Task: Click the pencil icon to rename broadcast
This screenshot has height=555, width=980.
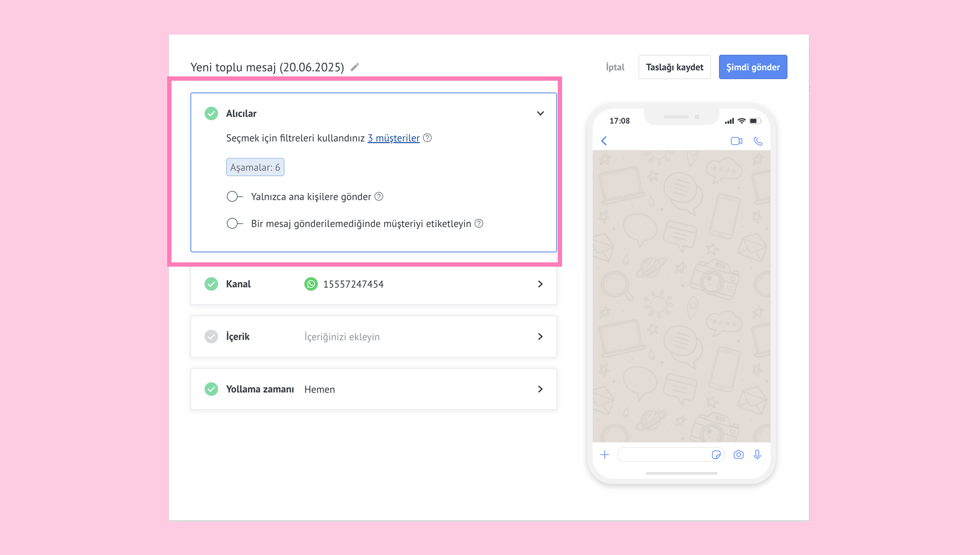Action: [x=355, y=67]
